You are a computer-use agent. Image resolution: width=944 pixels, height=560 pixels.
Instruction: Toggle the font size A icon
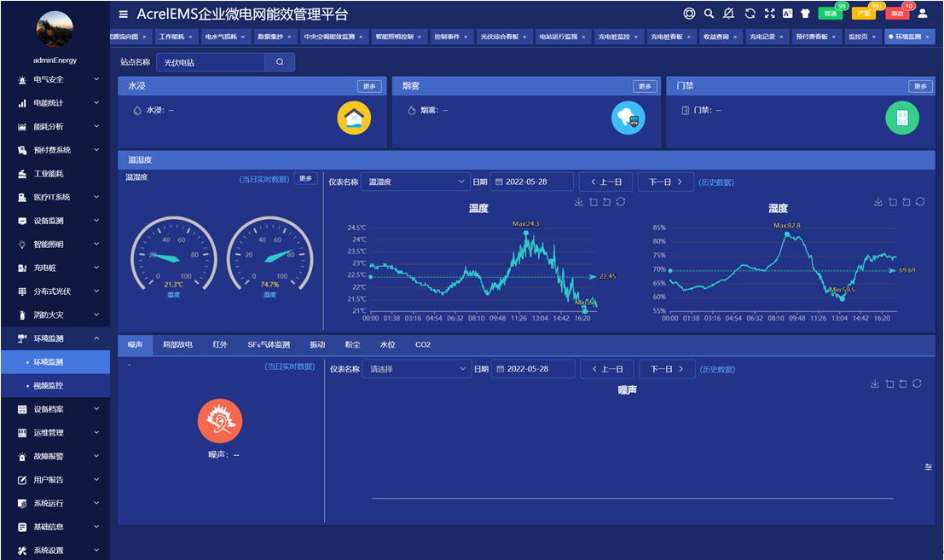click(x=787, y=14)
